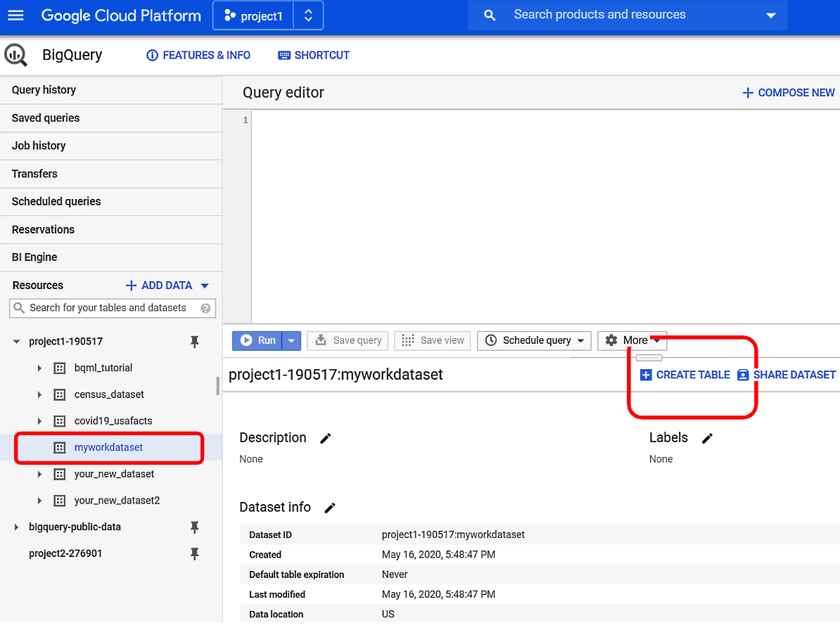Screen dimensions: 840x630
Task: Edit Dataset info with pencil icon
Action: [x=330, y=508]
